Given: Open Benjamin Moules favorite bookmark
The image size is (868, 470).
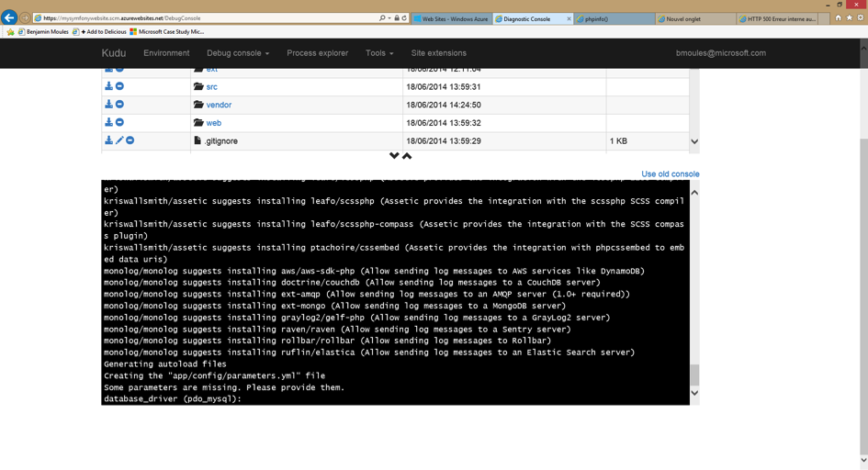Looking at the screenshot, I should pos(43,32).
